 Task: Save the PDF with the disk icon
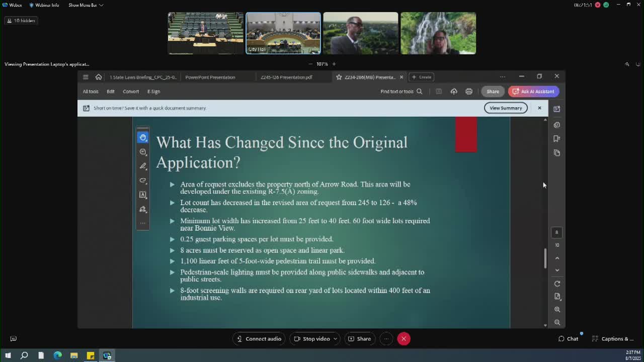click(439, 92)
